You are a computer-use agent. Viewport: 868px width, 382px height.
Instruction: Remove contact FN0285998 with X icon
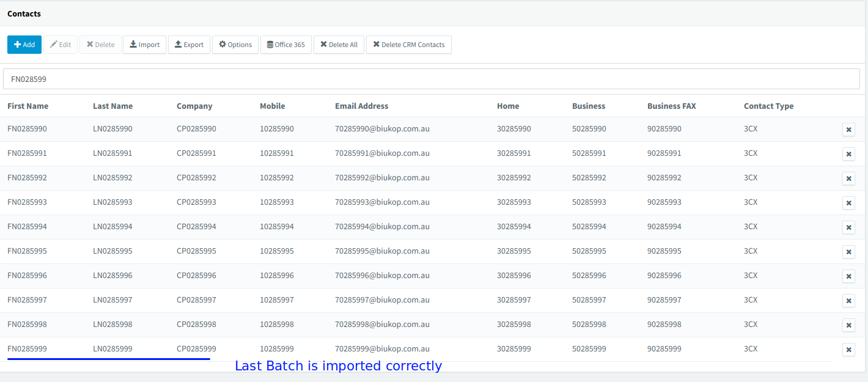(848, 325)
